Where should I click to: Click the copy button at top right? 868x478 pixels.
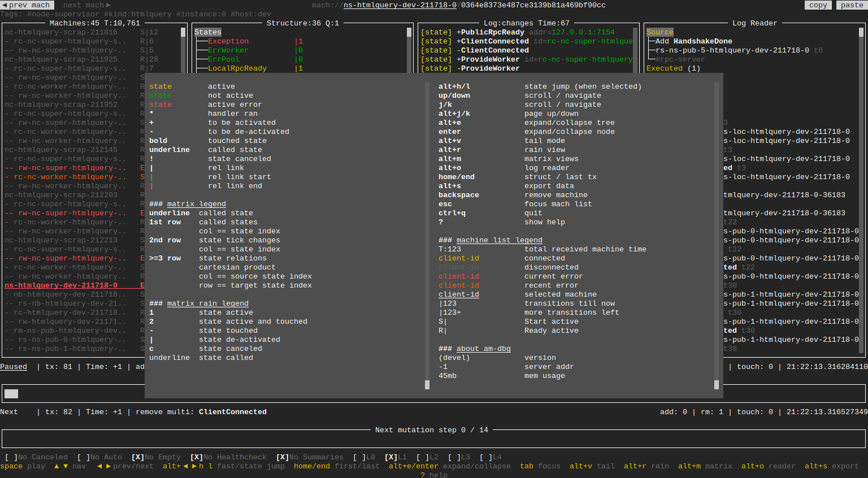tap(818, 5)
